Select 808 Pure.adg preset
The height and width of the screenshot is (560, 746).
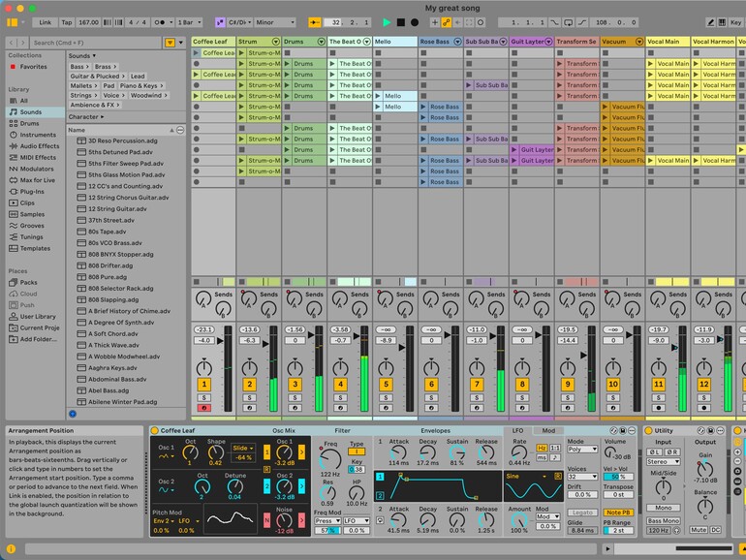[x=107, y=277]
